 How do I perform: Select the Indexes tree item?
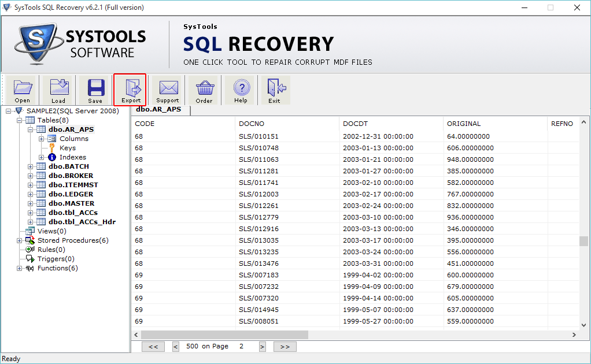coord(72,157)
